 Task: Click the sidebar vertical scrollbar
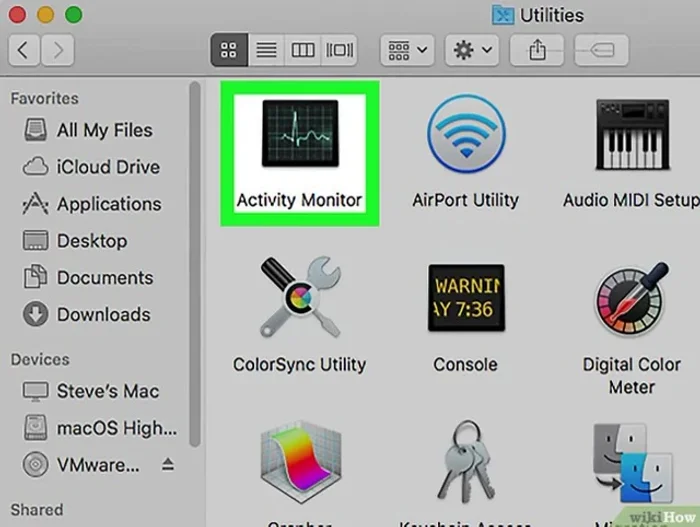click(195, 264)
